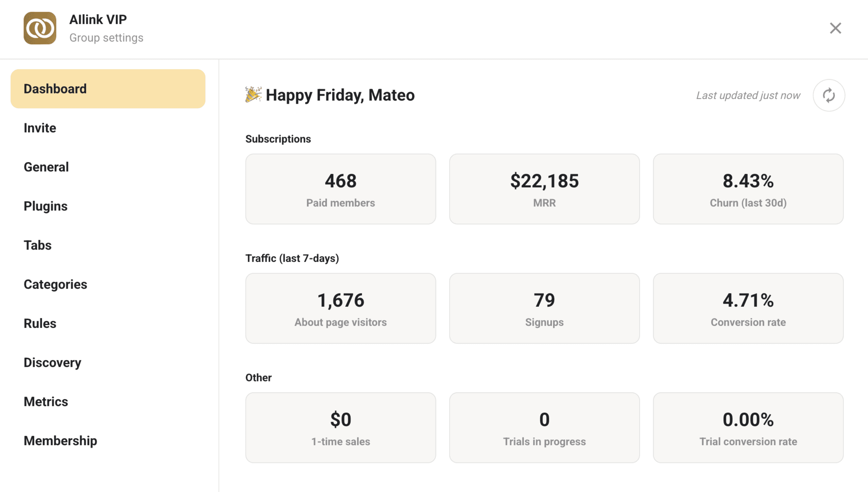868x492 pixels.
Task: Click the refresh dashboard icon
Action: point(828,95)
